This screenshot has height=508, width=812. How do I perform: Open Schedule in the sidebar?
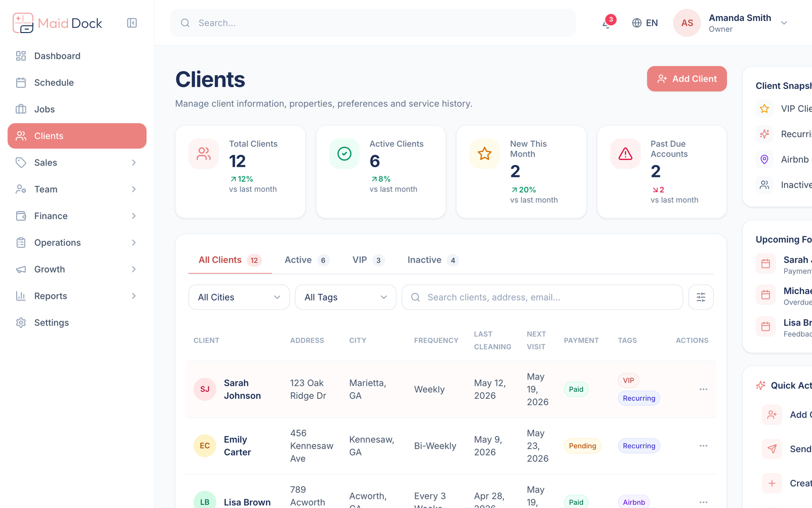click(x=77, y=83)
